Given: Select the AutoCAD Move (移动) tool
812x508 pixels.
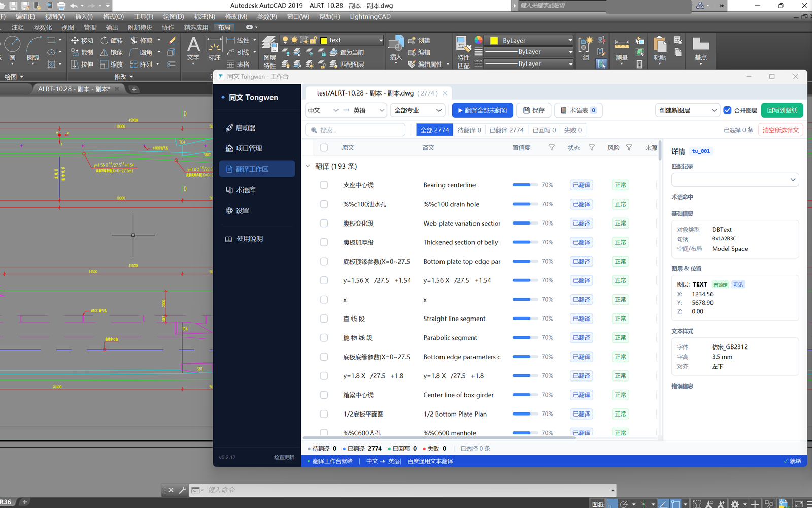Looking at the screenshot, I should tap(82, 40).
